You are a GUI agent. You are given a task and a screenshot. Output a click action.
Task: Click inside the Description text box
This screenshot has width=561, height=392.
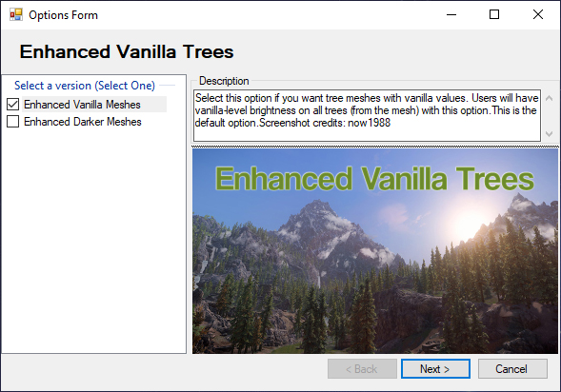pyautogui.click(x=367, y=115)
